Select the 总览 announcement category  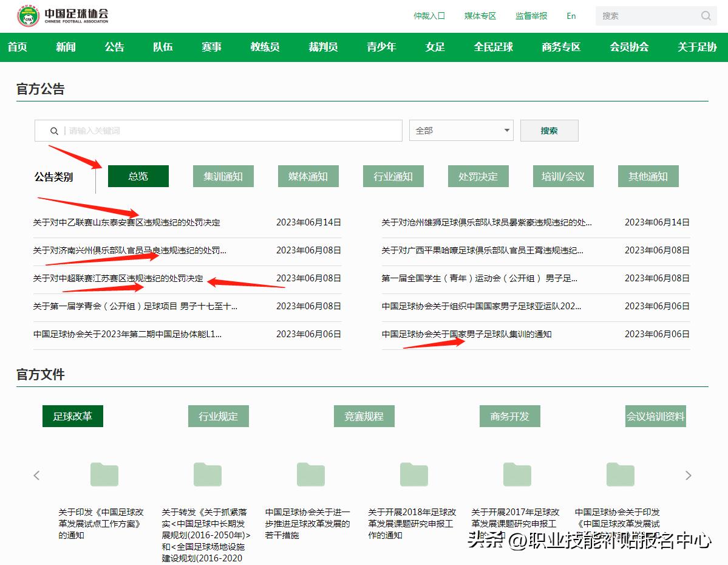pyautogui.click(x=138, y=175)
